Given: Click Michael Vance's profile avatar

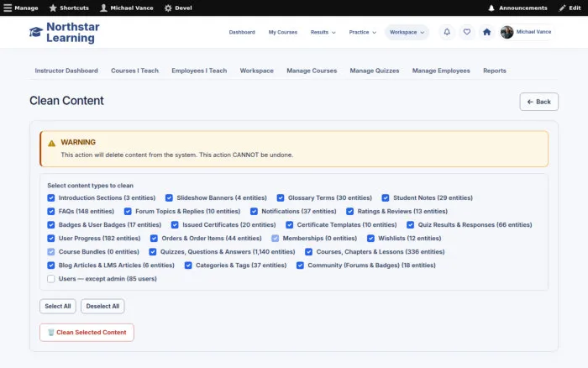Looking at the screenshot, I should point(507,32).
